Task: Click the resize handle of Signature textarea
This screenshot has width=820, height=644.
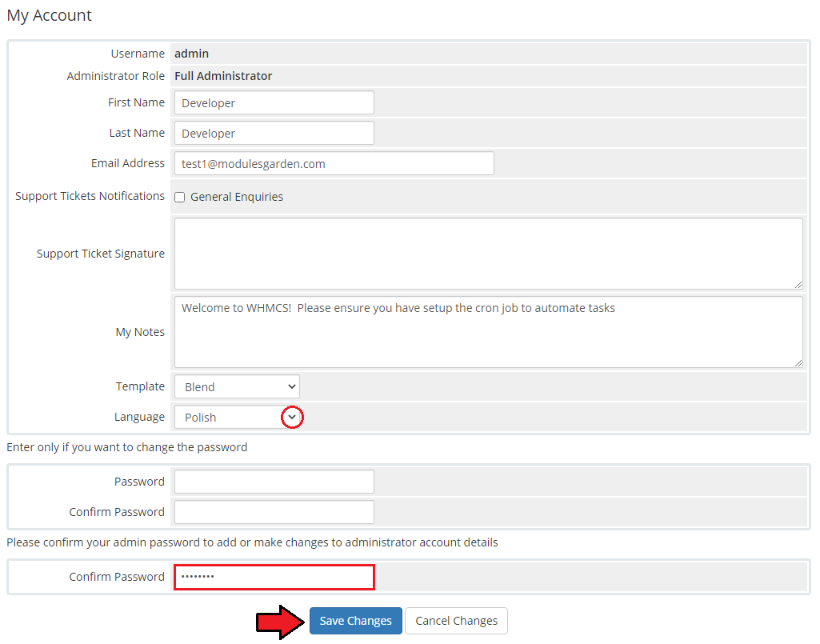Action: [798, 285]
